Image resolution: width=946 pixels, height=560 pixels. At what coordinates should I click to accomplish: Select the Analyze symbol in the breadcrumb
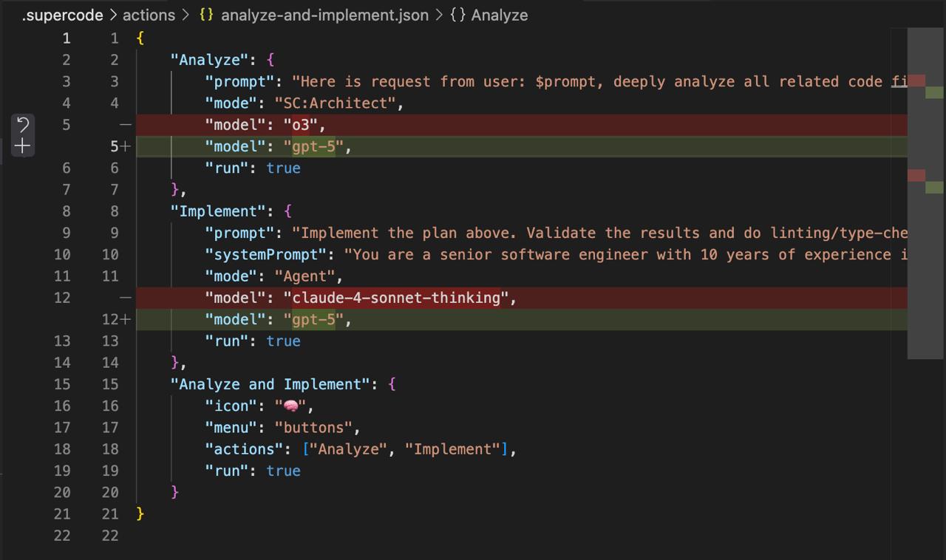click(500, 15)
